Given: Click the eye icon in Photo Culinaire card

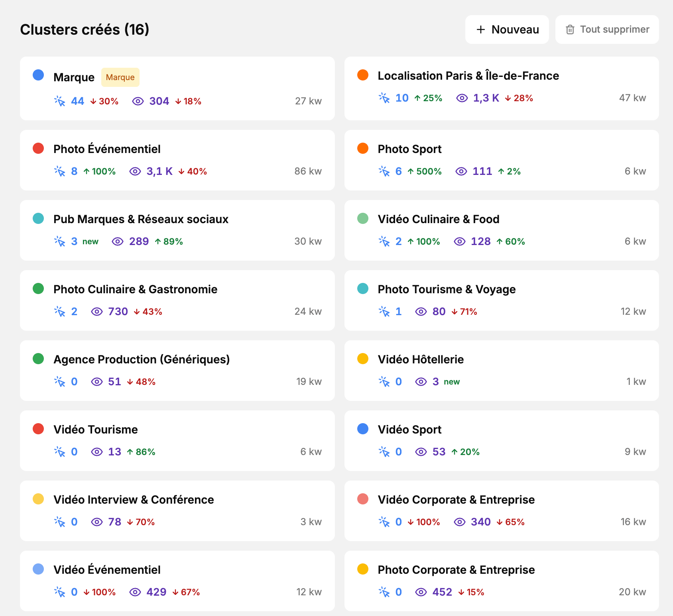Looking at the screenshot, I should (x=97, y=312).
